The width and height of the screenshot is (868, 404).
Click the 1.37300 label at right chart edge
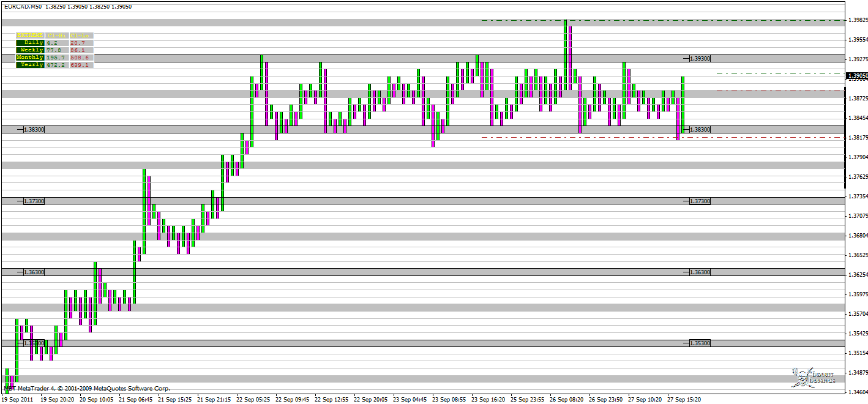click(700, 201)
